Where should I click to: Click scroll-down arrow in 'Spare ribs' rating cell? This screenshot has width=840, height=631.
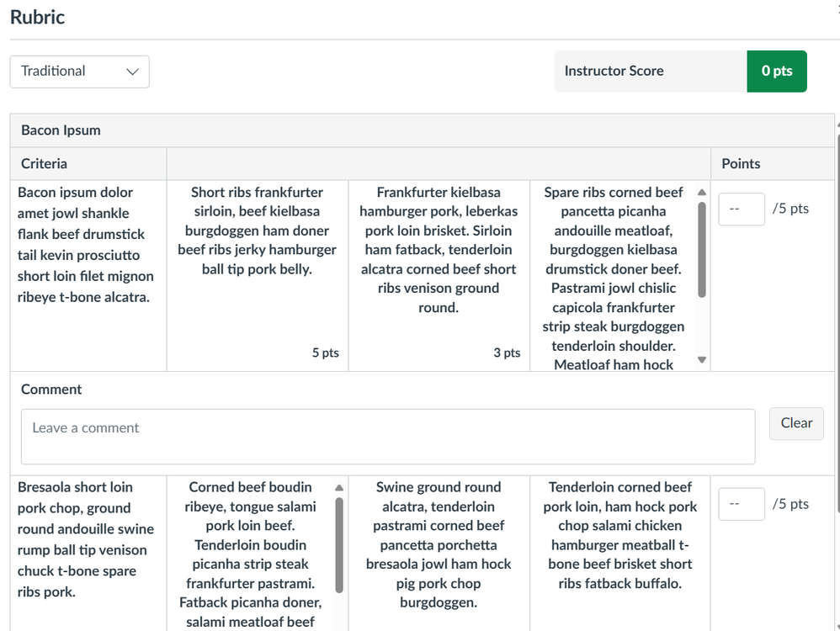702,360
